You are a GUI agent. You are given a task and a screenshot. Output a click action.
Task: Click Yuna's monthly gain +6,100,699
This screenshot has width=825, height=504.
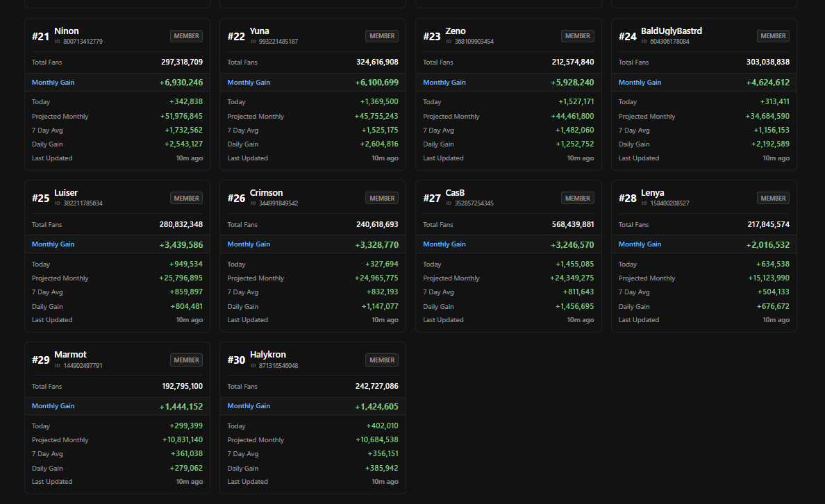click(376, 83)
